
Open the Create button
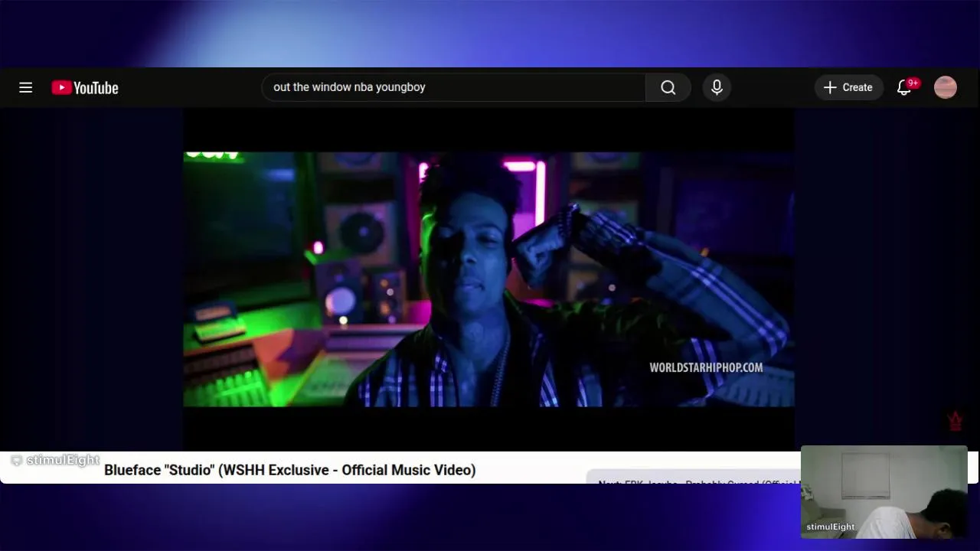[x=848, y=87]
